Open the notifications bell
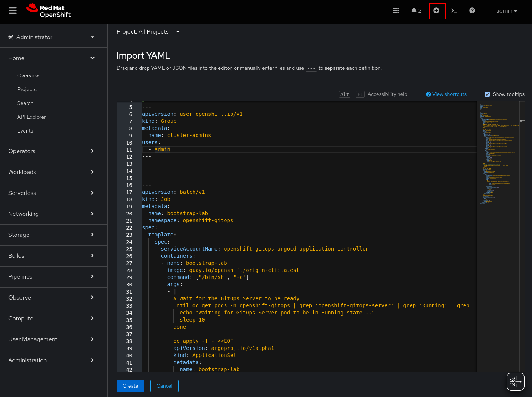The height and width of the screenshot is (397, 532). click(x=416, y=10)
